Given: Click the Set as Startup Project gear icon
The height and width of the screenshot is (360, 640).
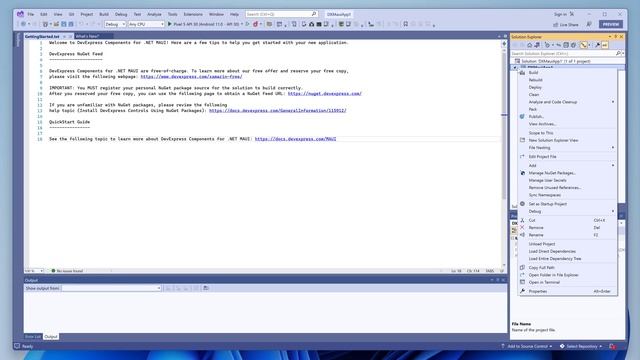Looking at the screenshot, I should click(x=522, y=204).
